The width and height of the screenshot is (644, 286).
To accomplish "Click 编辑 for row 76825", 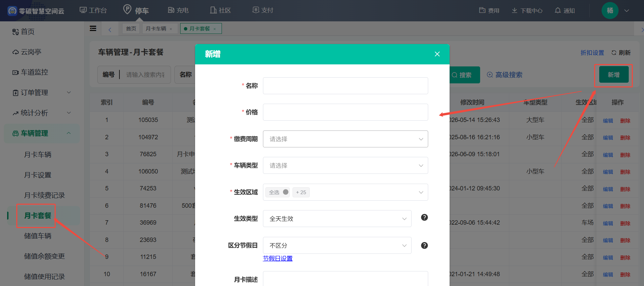I will (x=608, y=155).
